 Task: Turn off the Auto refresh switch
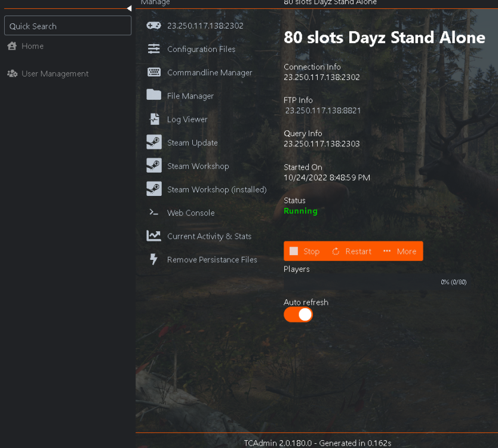pyautogui.click(x=298, y=314)
